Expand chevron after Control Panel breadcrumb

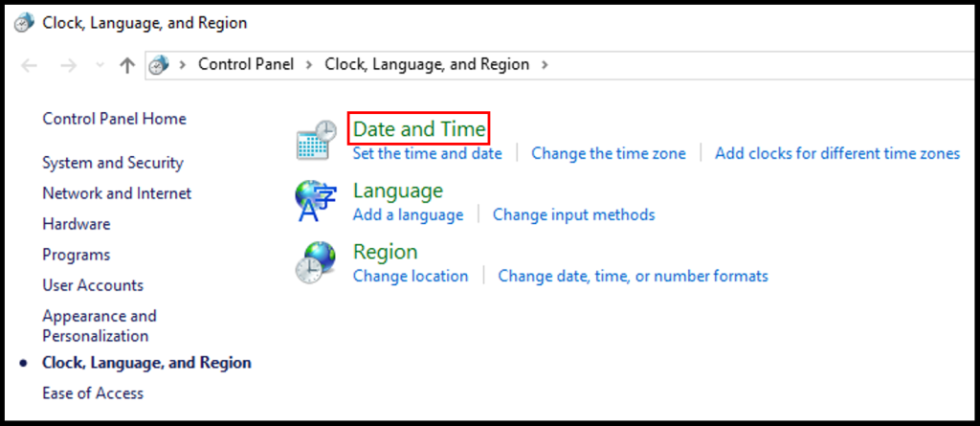coord(309,64)
